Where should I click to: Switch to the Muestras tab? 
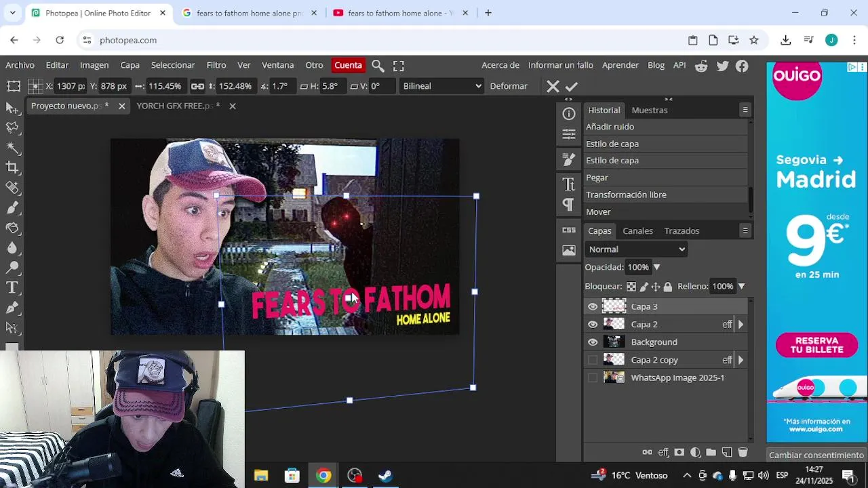650,110
